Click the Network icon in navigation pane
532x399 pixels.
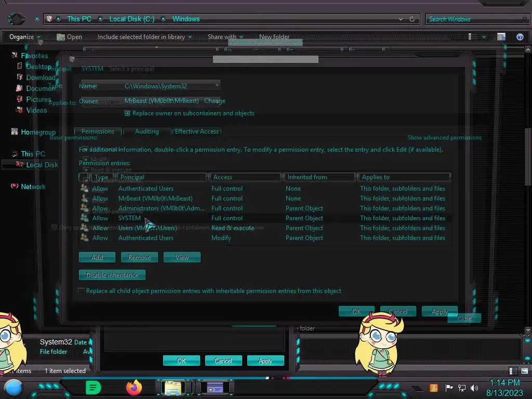14,186
